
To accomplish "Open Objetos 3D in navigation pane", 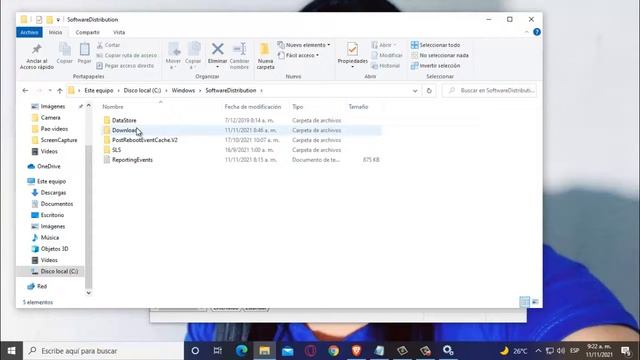I will 54,249.
